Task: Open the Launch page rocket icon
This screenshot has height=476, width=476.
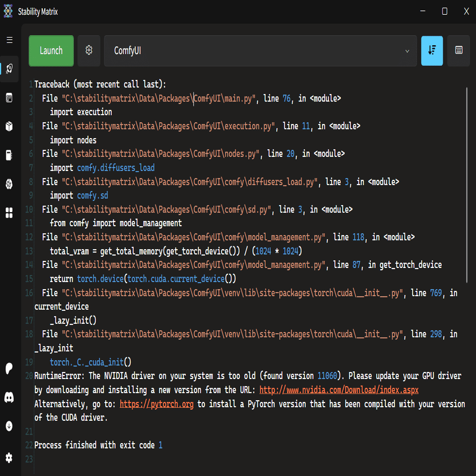Action: (x=9, y=69)
